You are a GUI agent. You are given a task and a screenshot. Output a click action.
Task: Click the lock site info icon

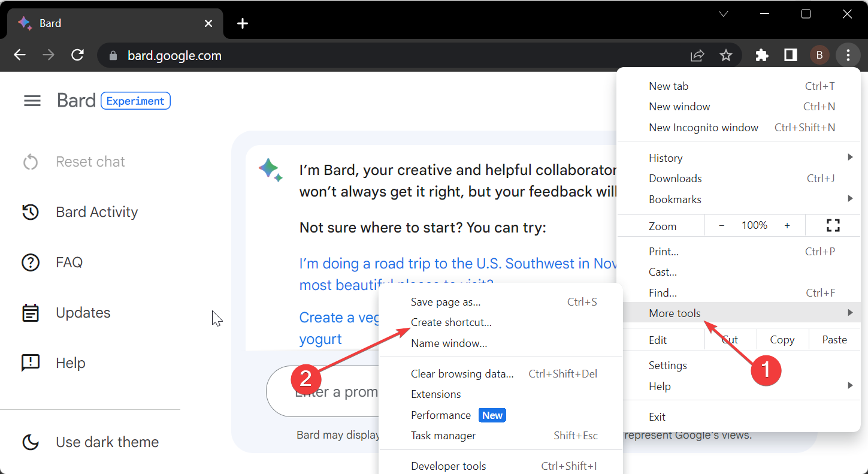[113, 55]
